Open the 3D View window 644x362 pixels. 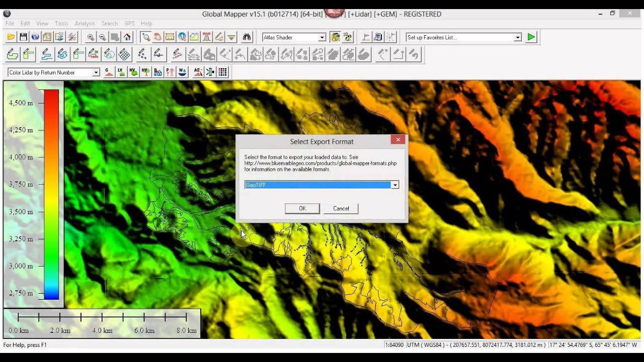(x=377, y=37)
